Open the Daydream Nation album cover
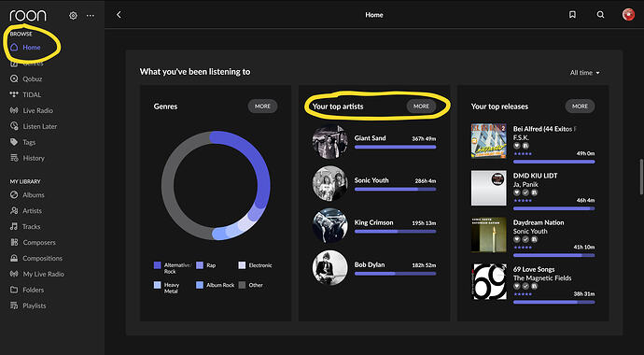Screen dimensions: 644x355 (x=489, y=235)
